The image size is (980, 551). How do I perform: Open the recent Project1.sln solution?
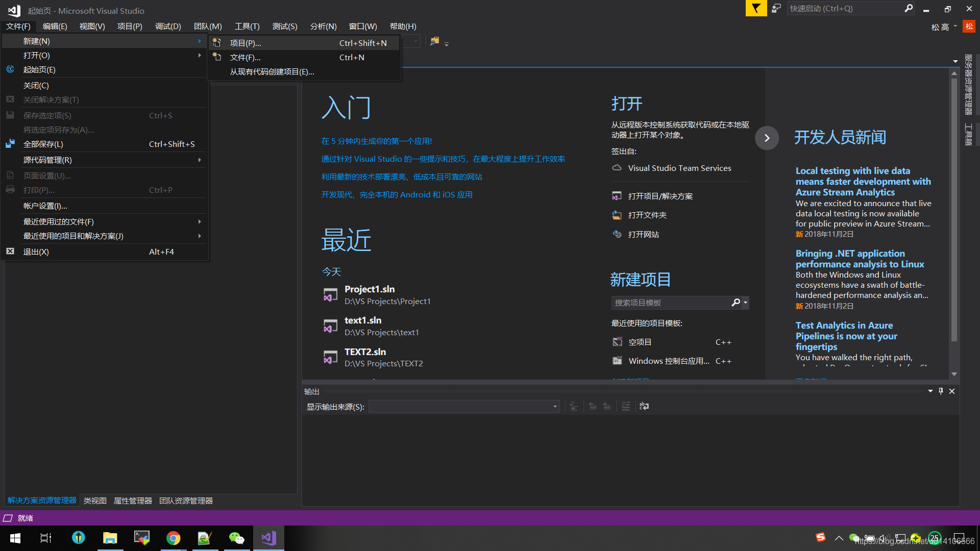click(x=370, y=290)
